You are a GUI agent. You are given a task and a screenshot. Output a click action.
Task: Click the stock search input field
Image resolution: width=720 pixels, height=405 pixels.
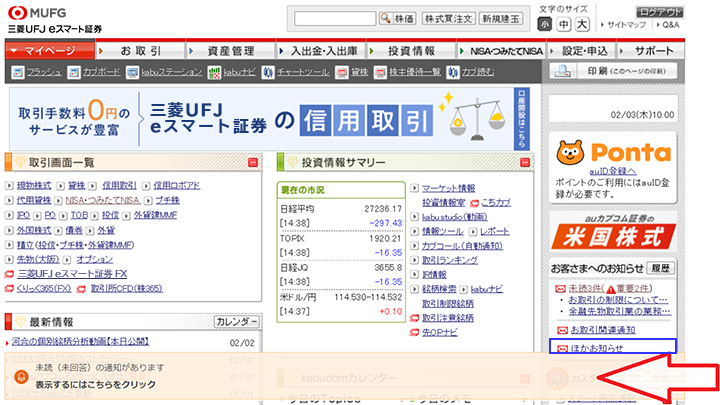pyautogui.click(x=335, y=18)
